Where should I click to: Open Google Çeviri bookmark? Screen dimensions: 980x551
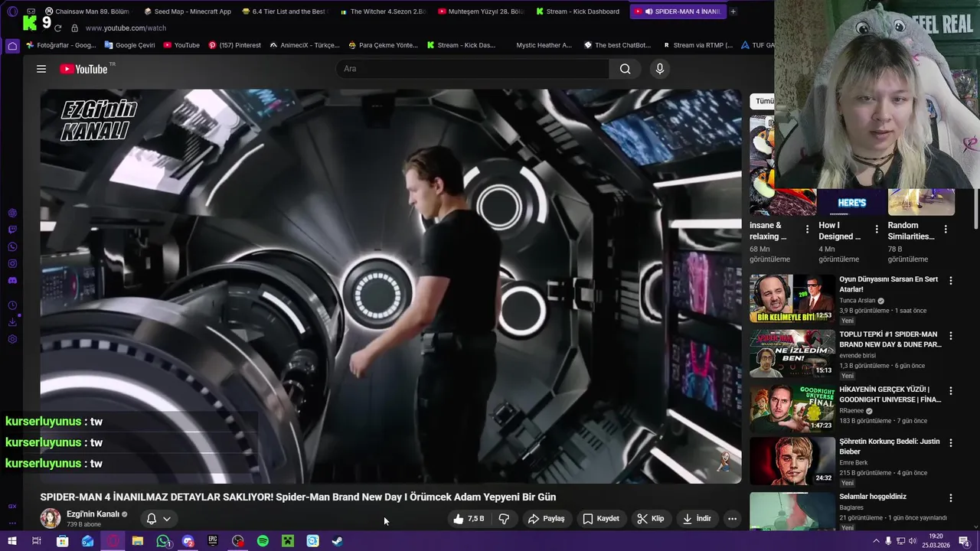129,45
